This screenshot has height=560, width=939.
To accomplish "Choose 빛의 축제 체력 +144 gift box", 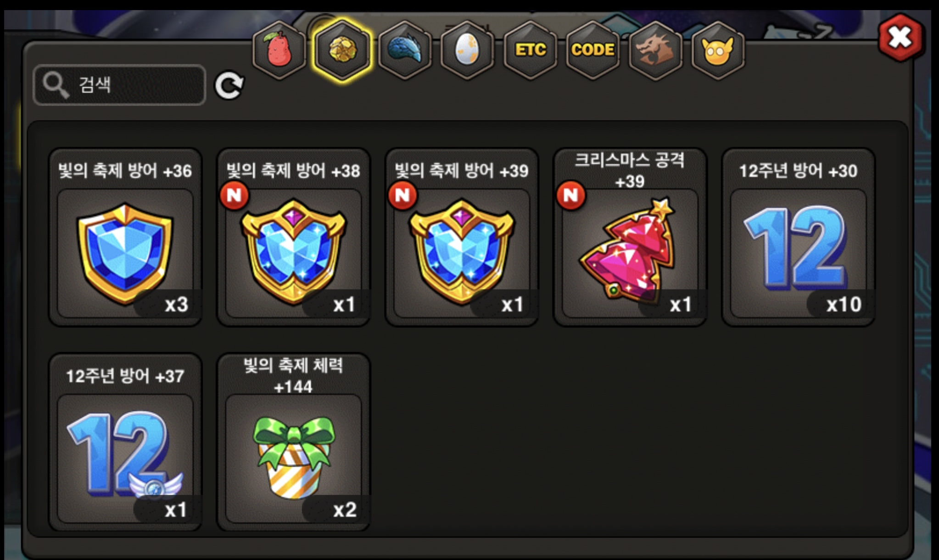I will coord(294,442).
